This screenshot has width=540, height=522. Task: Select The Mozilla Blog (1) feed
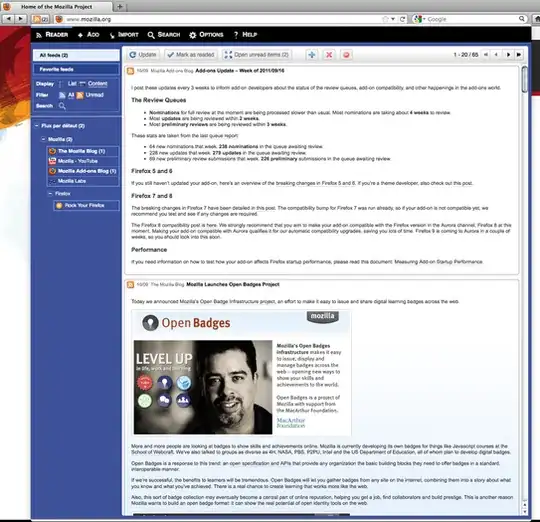(83, 151)
